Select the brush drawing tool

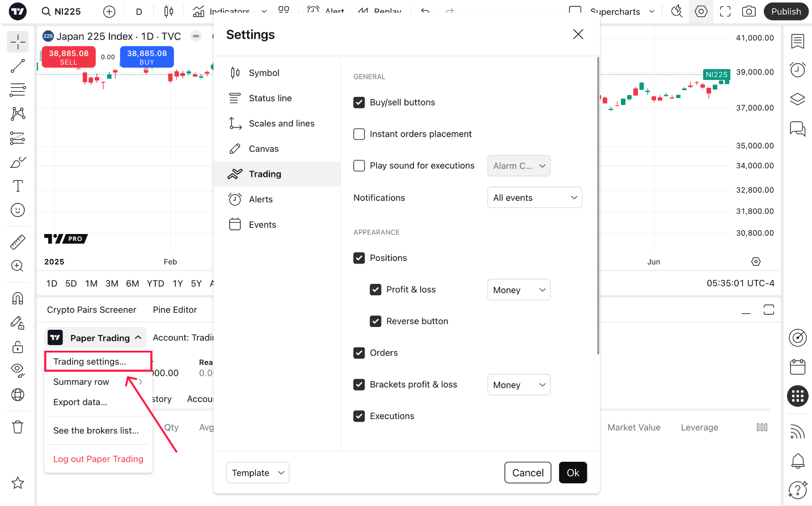pyautogui.click(x=18, y=162)
